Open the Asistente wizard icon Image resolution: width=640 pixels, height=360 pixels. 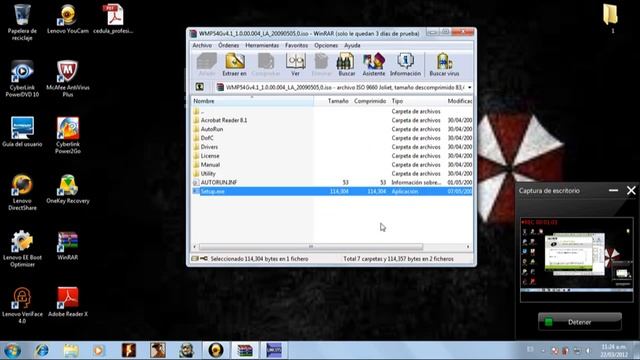[373, 64]
